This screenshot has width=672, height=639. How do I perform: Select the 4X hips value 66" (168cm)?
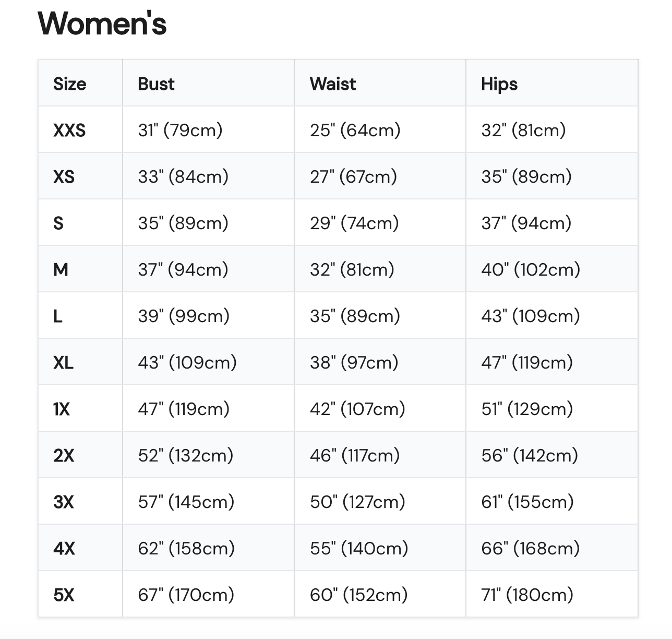click(531, 548)
